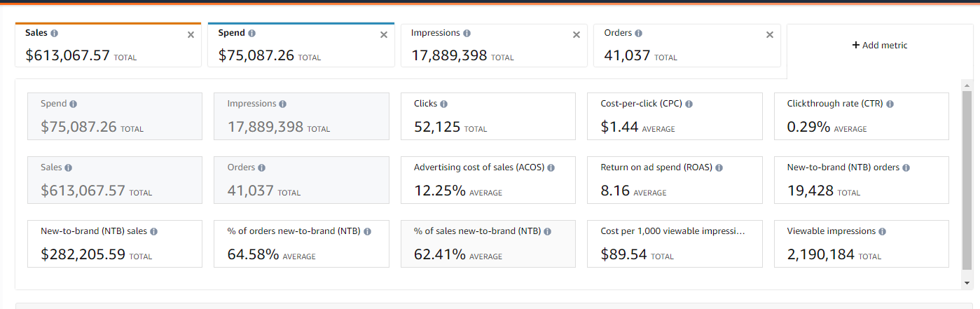This screenshot has width=980, height=309.
Task: Choose the New-to-brand (NTB) orders card
Action: point(861,180)
